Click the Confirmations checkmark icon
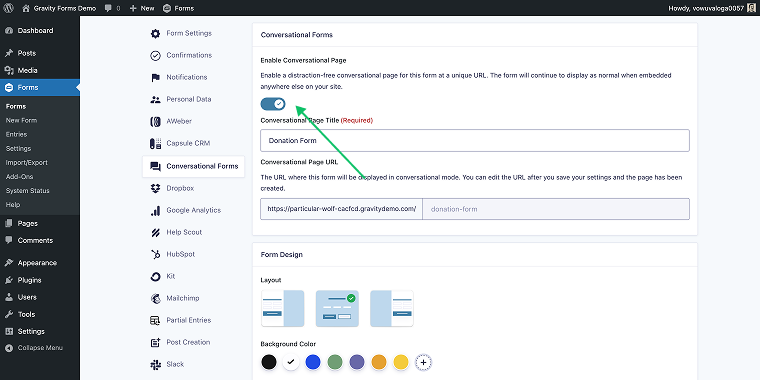Viewport: 760px width, 380px height. (x=155, y=55)
